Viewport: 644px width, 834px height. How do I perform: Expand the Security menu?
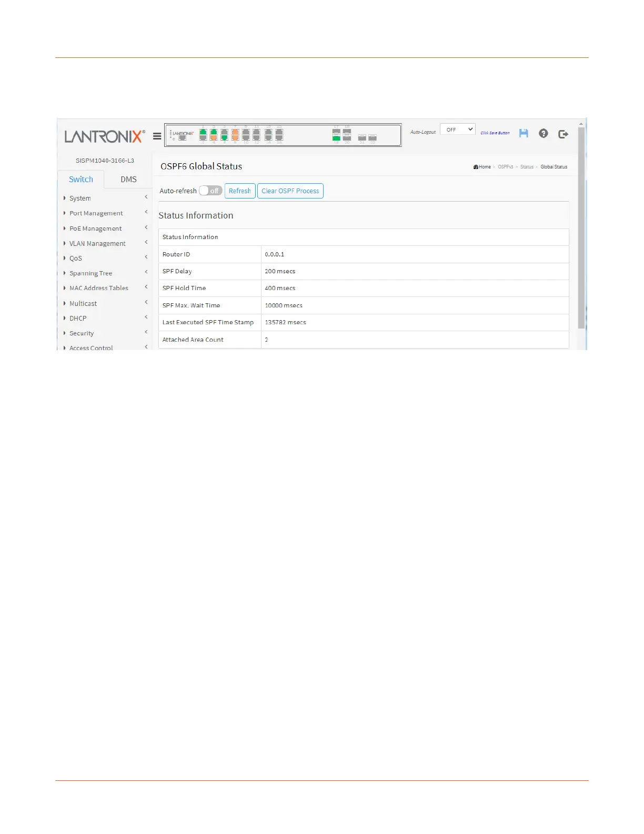coord(105,333)
